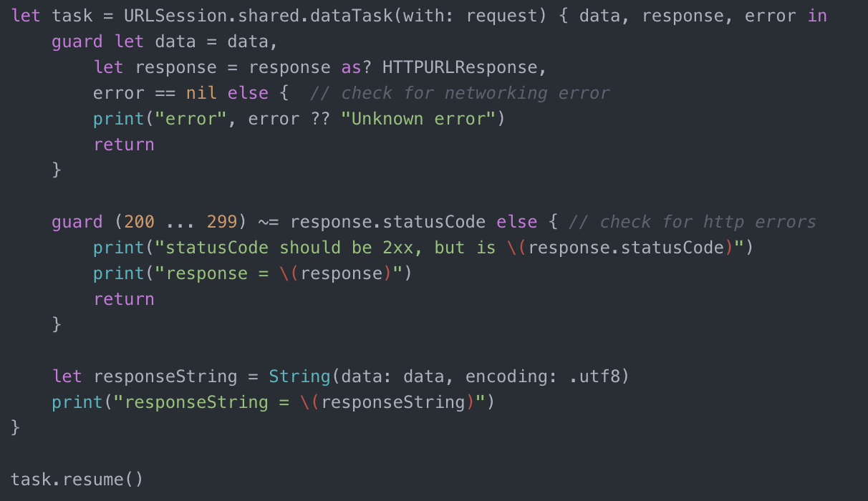The height and width of the screenshot is (501, 868).
Task: Click the number 200 in range
Action: pyautogui.click(x=140, y=222)
